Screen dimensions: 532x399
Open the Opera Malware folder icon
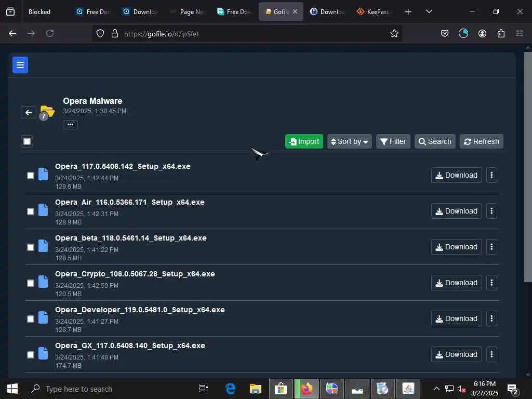tap(47, 111)
